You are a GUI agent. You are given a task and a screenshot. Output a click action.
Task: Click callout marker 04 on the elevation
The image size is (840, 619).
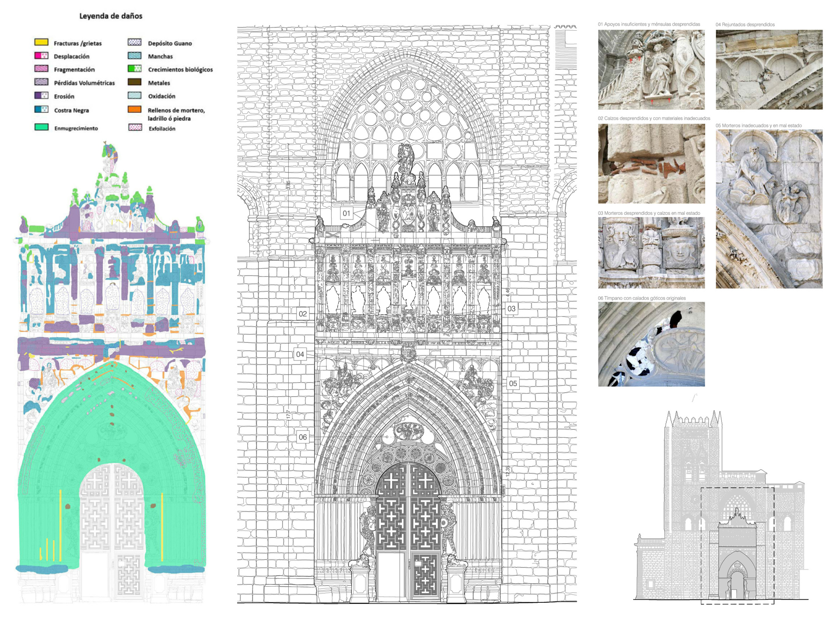[x=300, y=354]
